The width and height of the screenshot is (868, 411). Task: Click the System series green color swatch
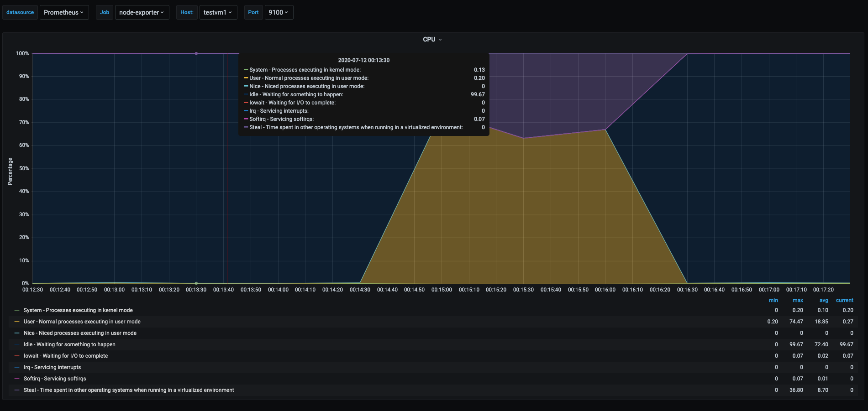point(17,310)
